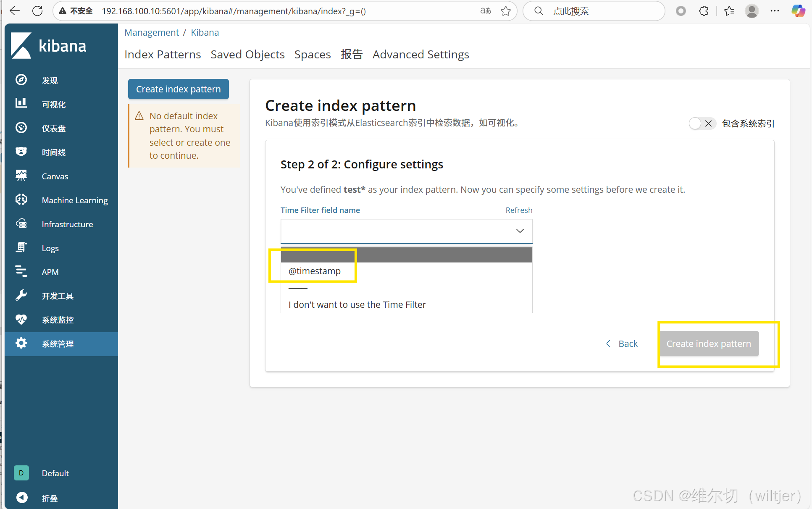Click the Management gear icon
The width and height of the screenshot is (812, 509).
coord(21,343)
